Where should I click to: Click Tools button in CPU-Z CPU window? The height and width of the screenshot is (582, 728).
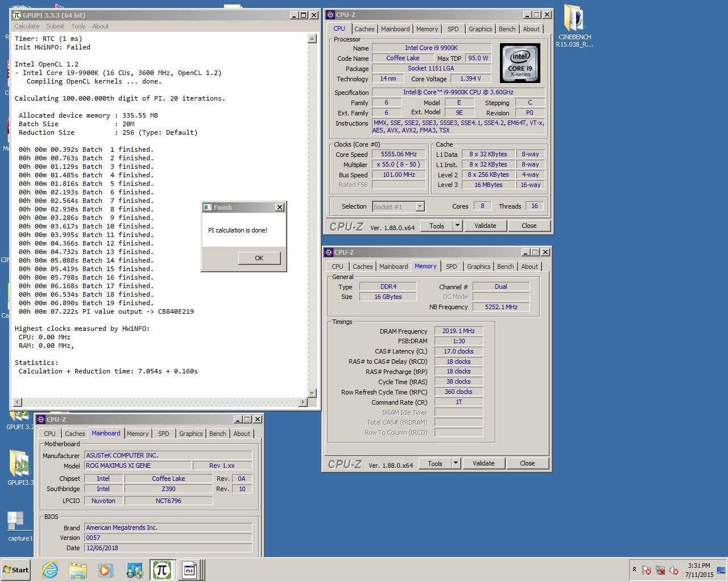pos(437,226)
